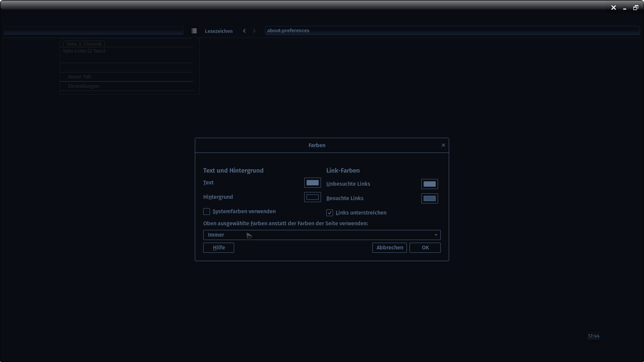
Task: Click Abbrechen to cancel
Action: click(x=389, y=248)
